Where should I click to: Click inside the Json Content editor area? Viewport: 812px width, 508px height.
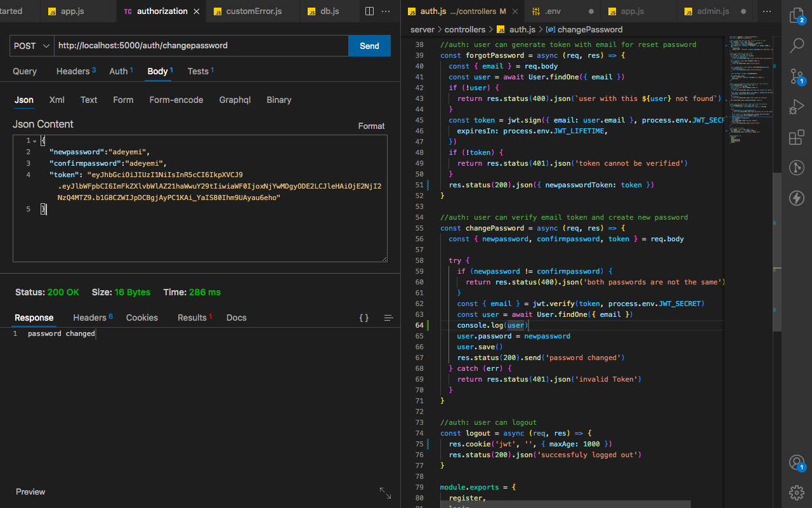(x=200, y=198)
